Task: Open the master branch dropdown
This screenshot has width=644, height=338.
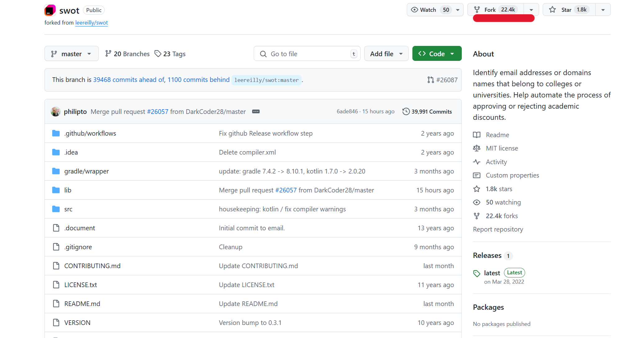Action: pos(71,54)
